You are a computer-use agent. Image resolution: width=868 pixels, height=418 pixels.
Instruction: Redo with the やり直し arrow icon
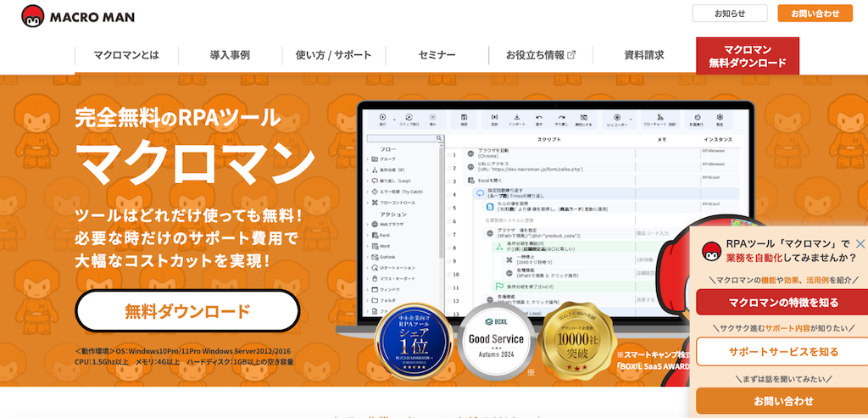coord(561,117)
